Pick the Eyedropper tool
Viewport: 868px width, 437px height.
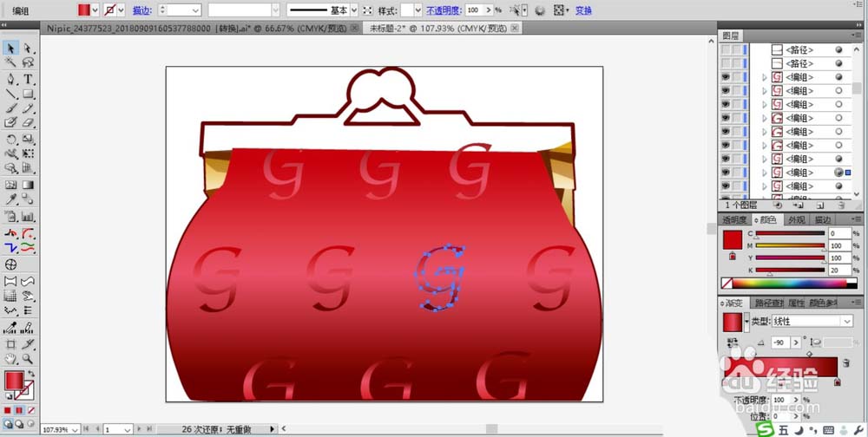click(10, 199)
